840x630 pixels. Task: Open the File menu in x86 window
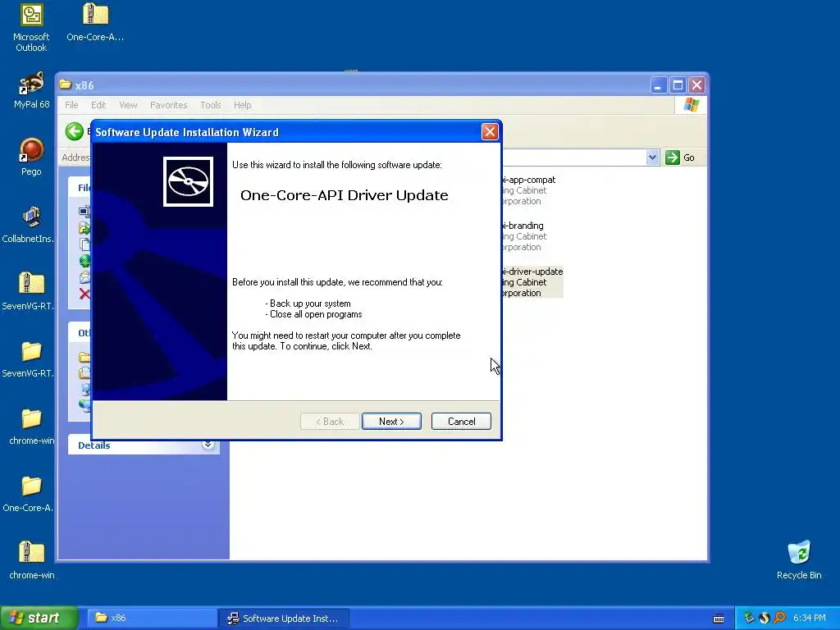pos(72,105)
